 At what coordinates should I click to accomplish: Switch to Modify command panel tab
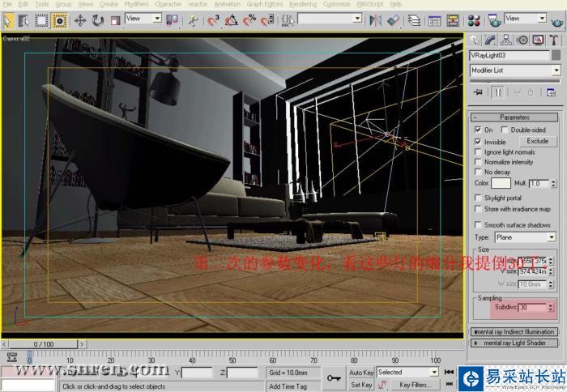[x=490, y=40]
